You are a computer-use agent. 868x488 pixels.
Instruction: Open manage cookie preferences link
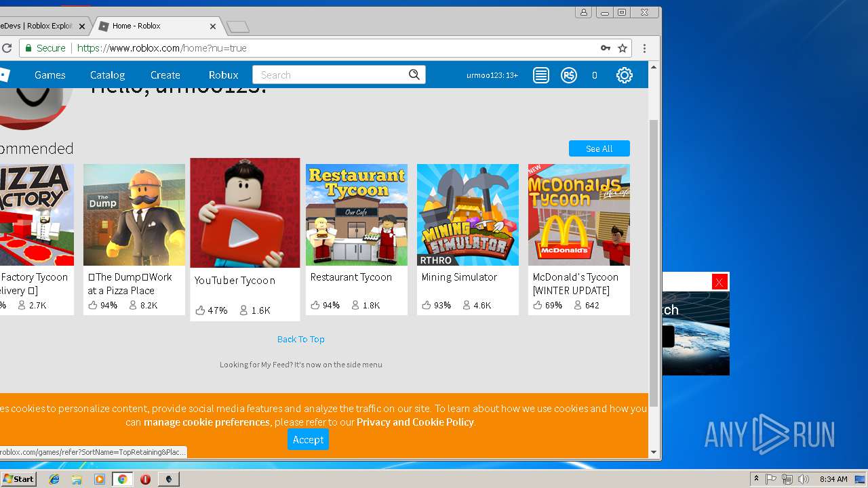click(207, 422)
